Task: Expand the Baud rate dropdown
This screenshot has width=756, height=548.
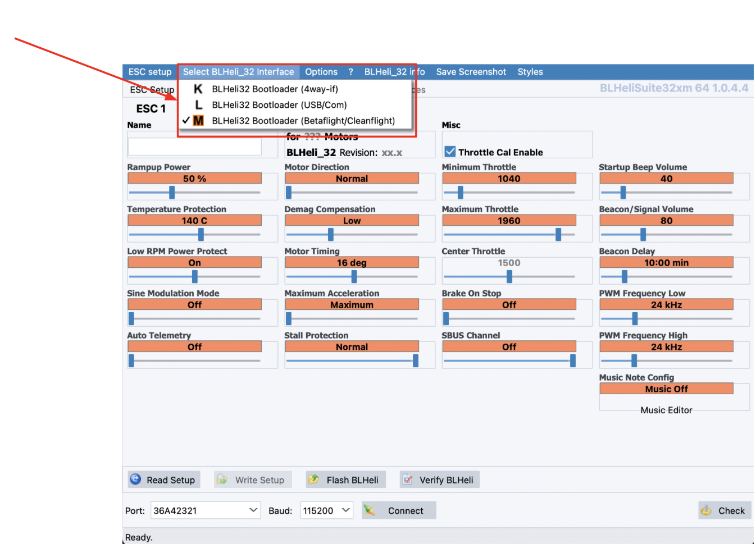Action: coord(346,510)
